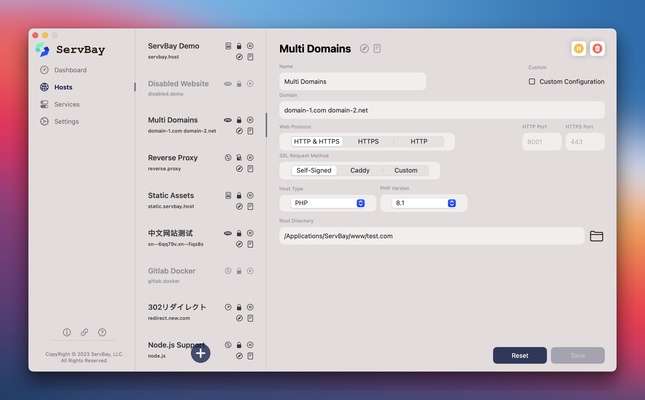Click the Domain input field
This screenshot has width=645, height=400.
[x=442, y=110]
